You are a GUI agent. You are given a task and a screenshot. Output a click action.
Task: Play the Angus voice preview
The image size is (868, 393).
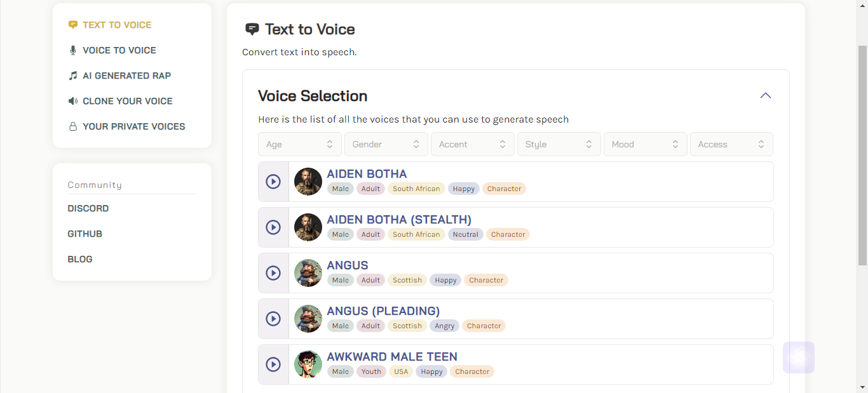click(273, 273)
